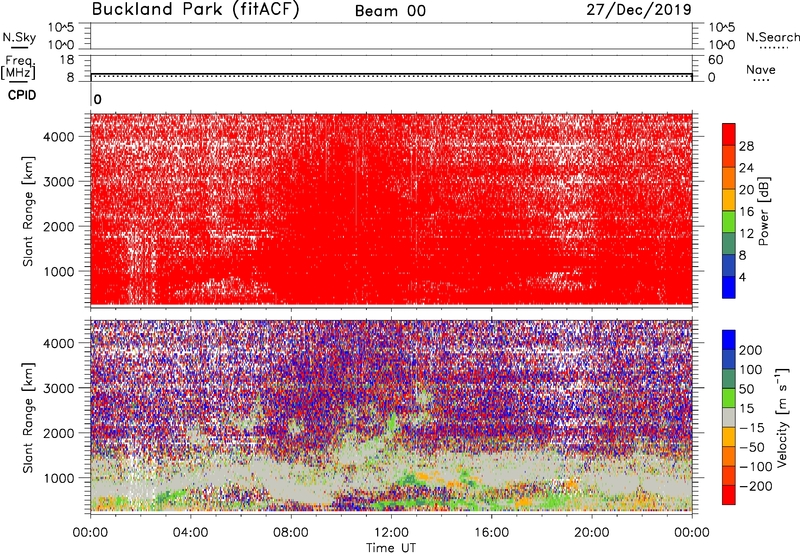Click the "18" frequency axis tick label
The height and width of the screenshot is (554, 800).
[x=67, y=60]
